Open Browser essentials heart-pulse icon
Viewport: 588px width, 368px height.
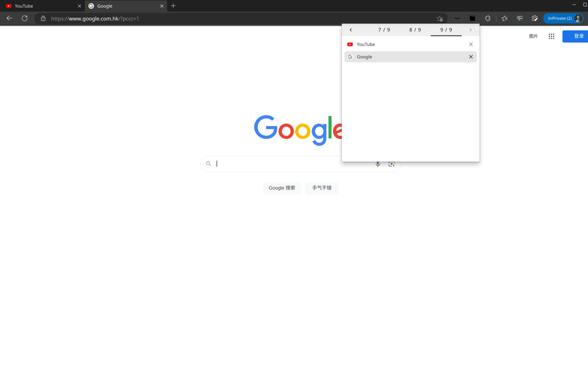pos(520,18)
